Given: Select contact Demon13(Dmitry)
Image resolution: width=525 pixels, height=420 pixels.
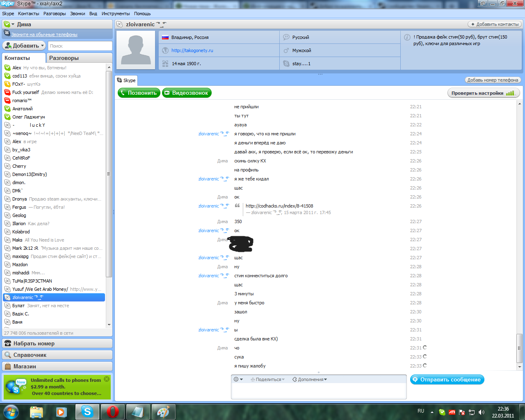Looking at the screenshot, I should [54, 174].
